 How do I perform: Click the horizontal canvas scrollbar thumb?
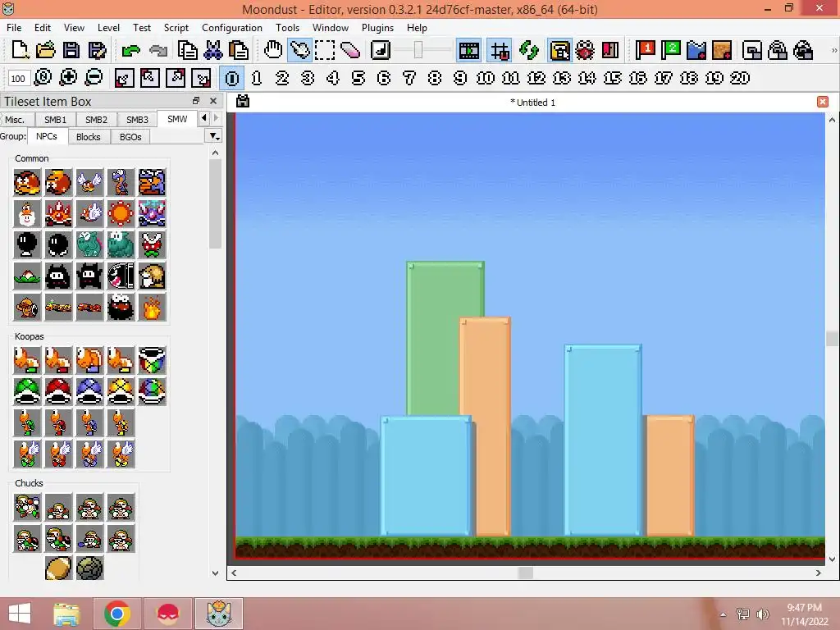pyautogui.click(x=526, y=573)
